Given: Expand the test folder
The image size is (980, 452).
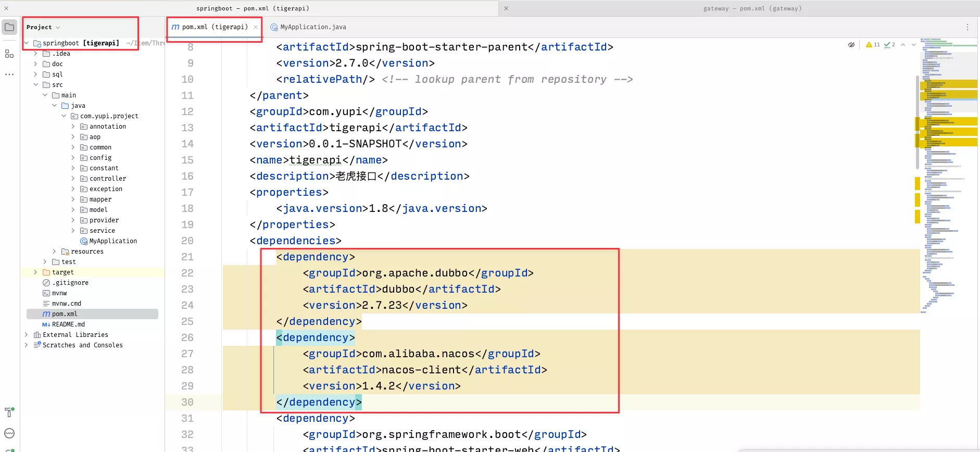Looking at the screenshot, I should coord(45,262).
